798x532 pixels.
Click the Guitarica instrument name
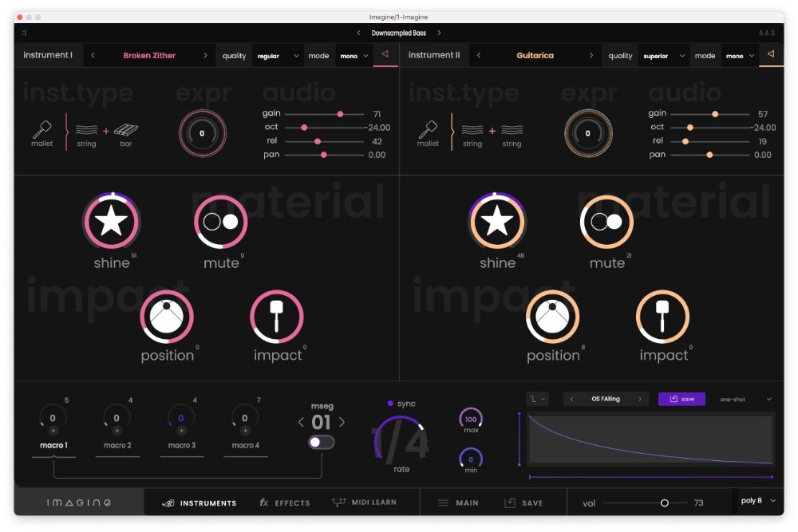[535, 56]
